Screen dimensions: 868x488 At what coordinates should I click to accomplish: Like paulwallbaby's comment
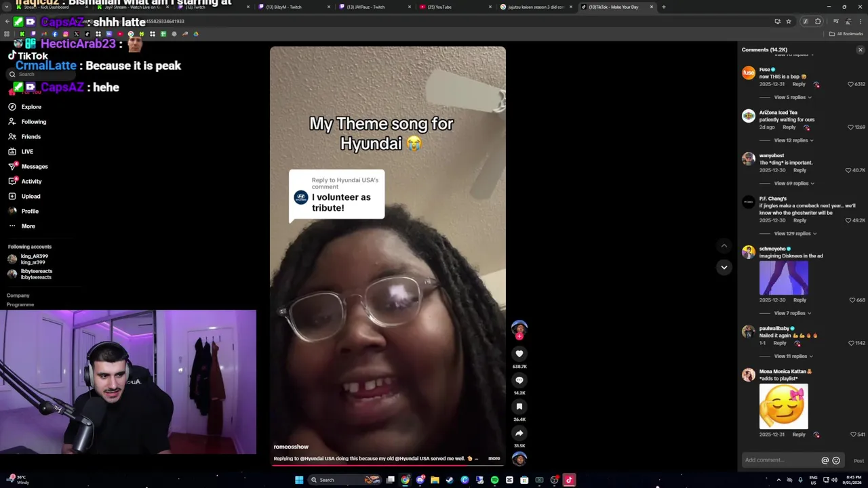point(850,343)
